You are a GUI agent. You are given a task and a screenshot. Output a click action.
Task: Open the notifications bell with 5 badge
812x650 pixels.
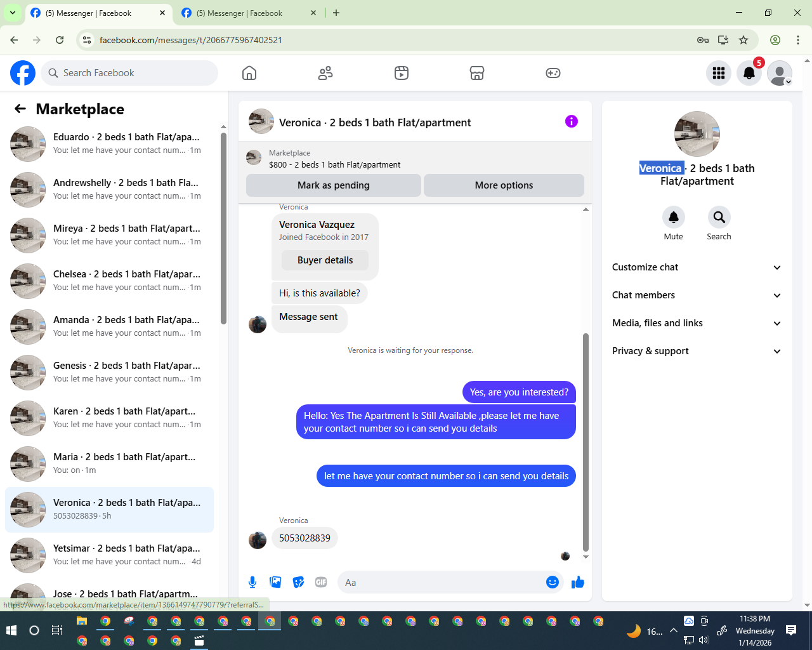tap(749, 73)
